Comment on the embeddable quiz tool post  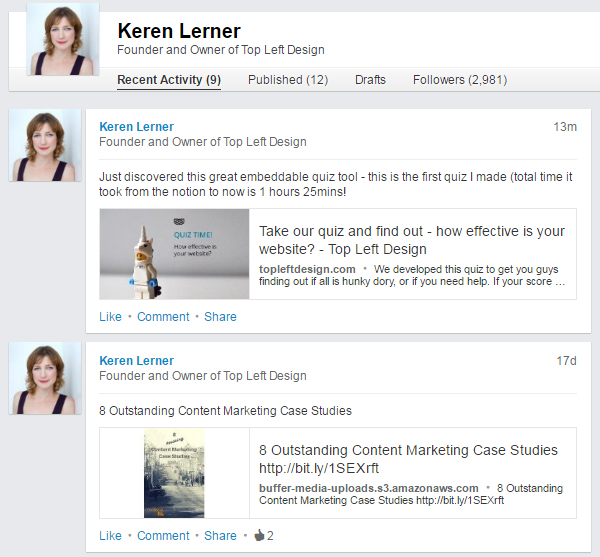[x=163, y=317]
